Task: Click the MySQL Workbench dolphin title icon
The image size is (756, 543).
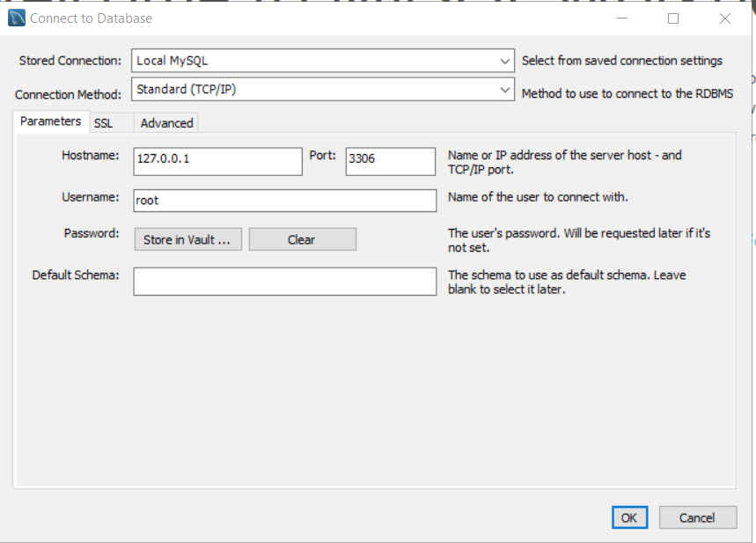Action: pyautogui.click(x=17, y=18)
